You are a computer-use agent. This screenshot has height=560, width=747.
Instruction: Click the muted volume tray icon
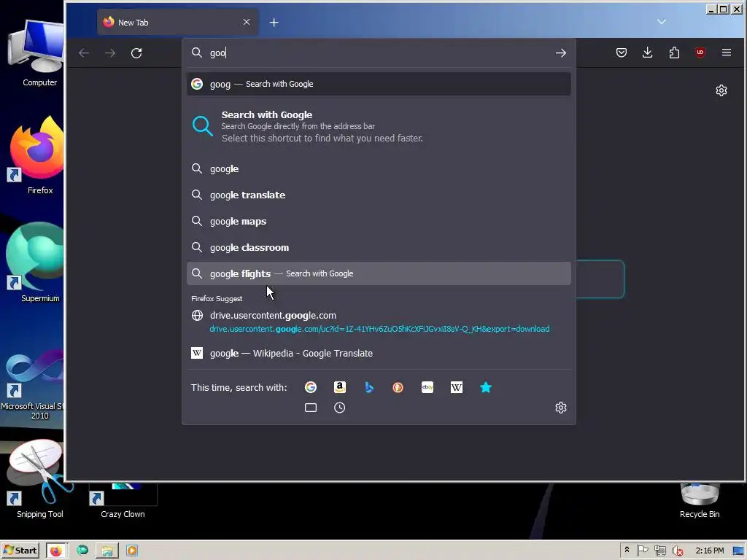677,551
